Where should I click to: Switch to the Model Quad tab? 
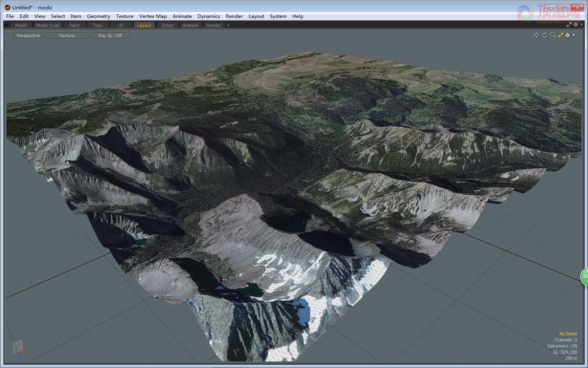pos(47,25)
